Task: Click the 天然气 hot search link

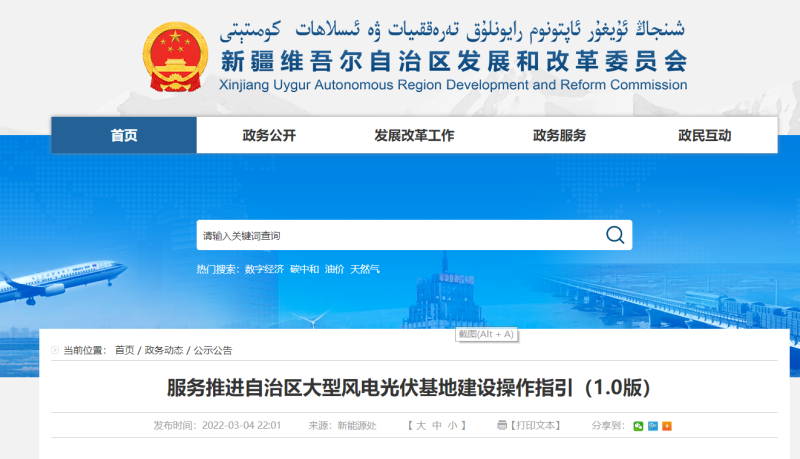Action: (x=364, y=269)
